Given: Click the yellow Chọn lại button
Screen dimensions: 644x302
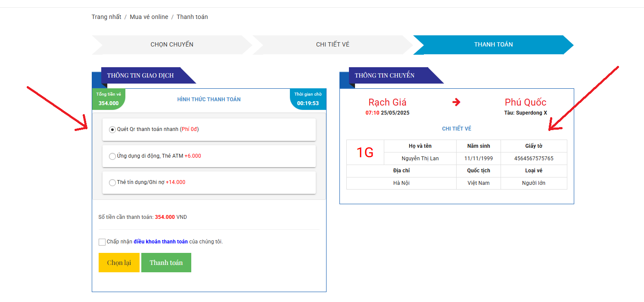Looking at the screenshot, I should 119,262.
